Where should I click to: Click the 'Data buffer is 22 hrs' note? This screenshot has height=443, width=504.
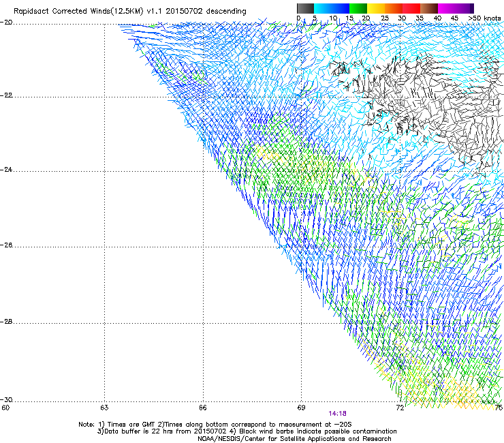pyautogui.click(x=247, y=431)
